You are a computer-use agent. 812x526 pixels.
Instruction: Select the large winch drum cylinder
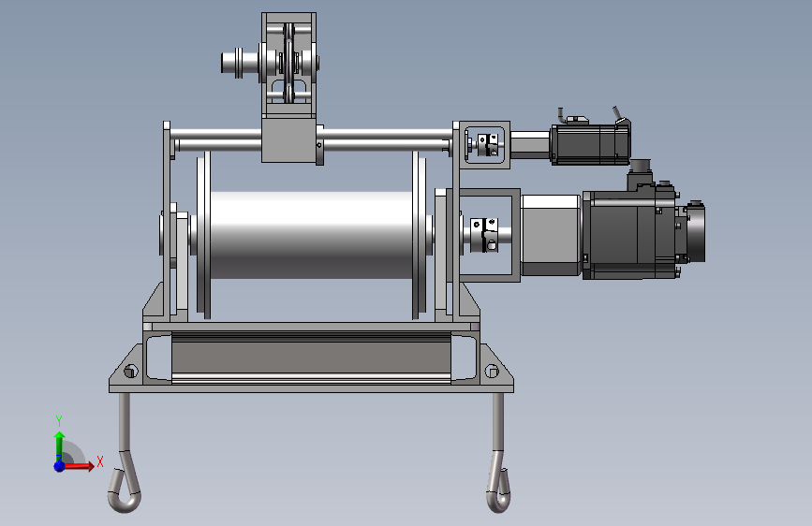tap(311, 235)
